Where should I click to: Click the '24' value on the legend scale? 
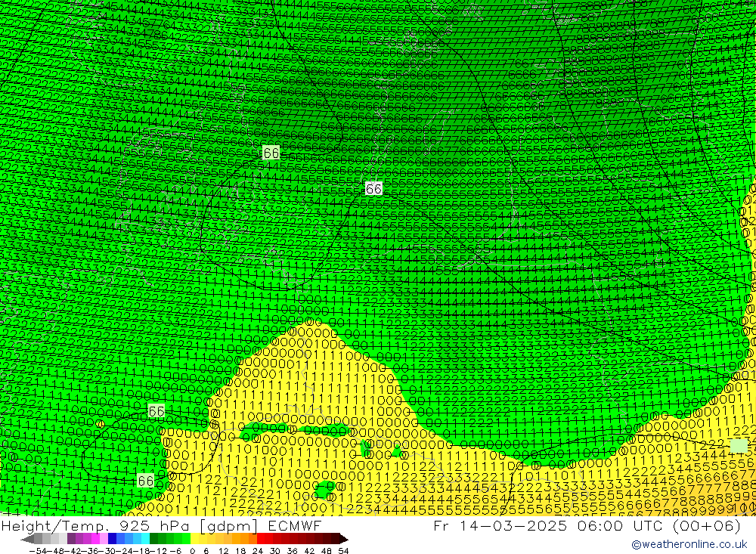tap(258, 551)
